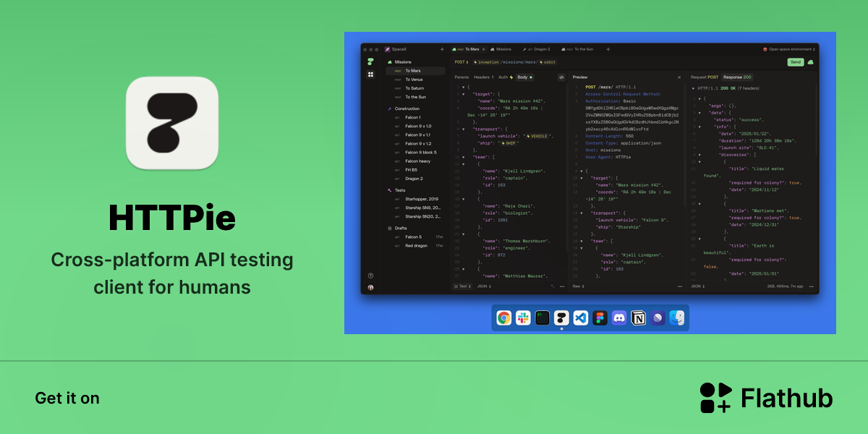Open the spaces grid icon in the sidebar
Screen dimensions: 868x434
pos(370,75)
